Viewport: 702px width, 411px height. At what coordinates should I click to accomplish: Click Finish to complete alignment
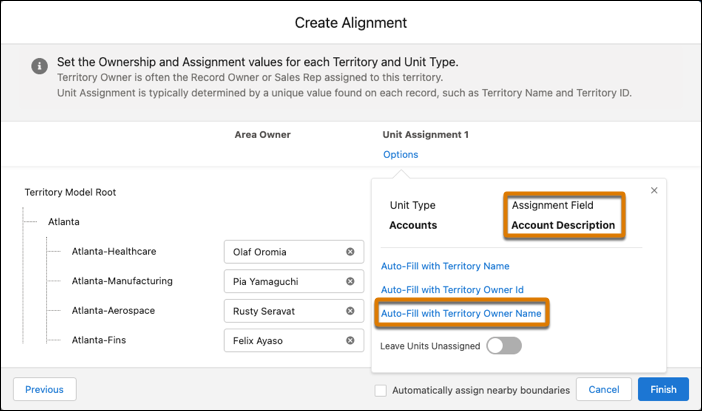[663, 389]
